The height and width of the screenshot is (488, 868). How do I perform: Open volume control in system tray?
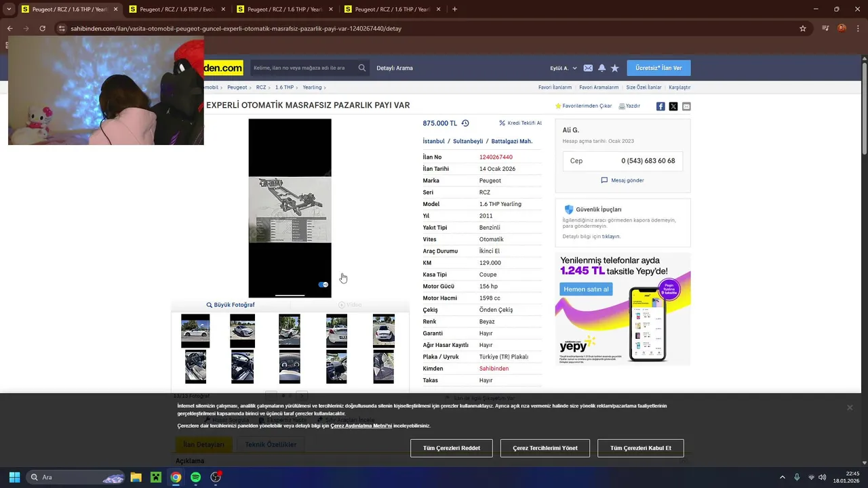point(822,477)
